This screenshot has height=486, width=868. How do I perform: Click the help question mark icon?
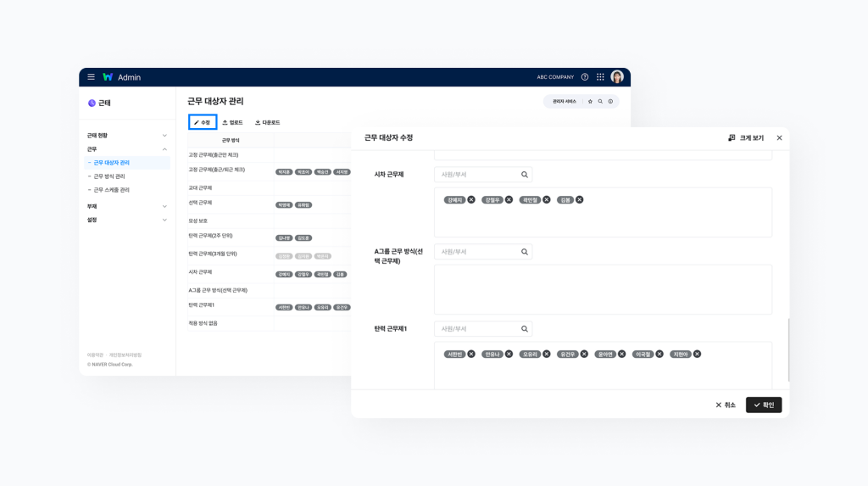click(585, 77)
